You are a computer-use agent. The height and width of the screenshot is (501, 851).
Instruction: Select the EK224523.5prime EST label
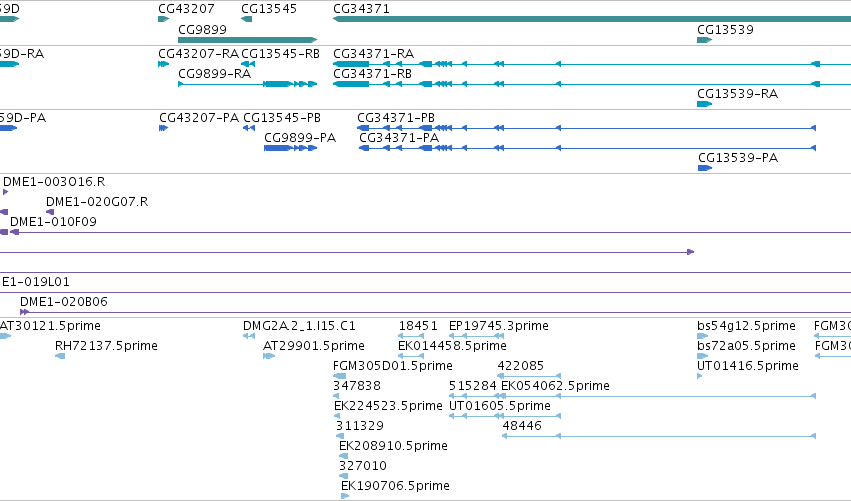389,406
